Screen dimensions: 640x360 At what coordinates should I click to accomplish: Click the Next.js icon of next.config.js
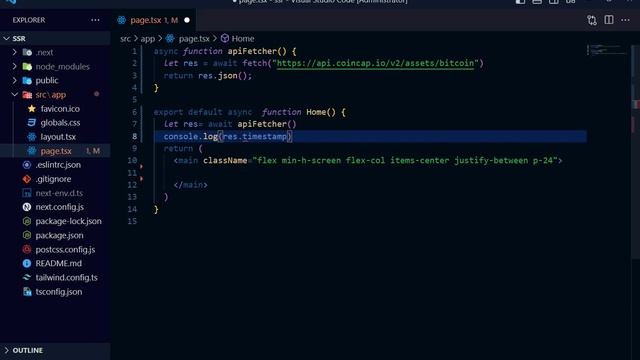point(27,207)
